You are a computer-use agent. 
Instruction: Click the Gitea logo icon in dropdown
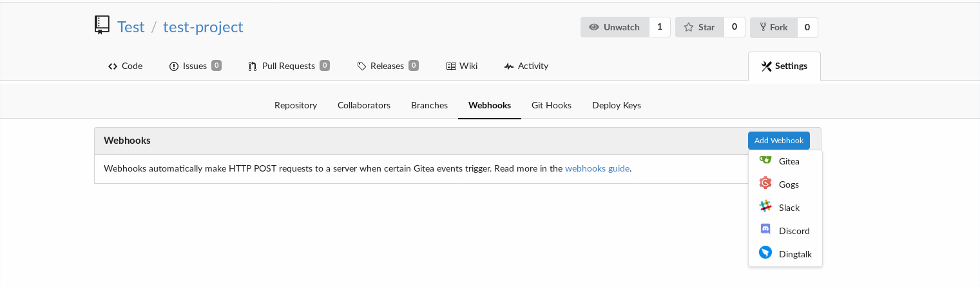(x=765, y=161)
